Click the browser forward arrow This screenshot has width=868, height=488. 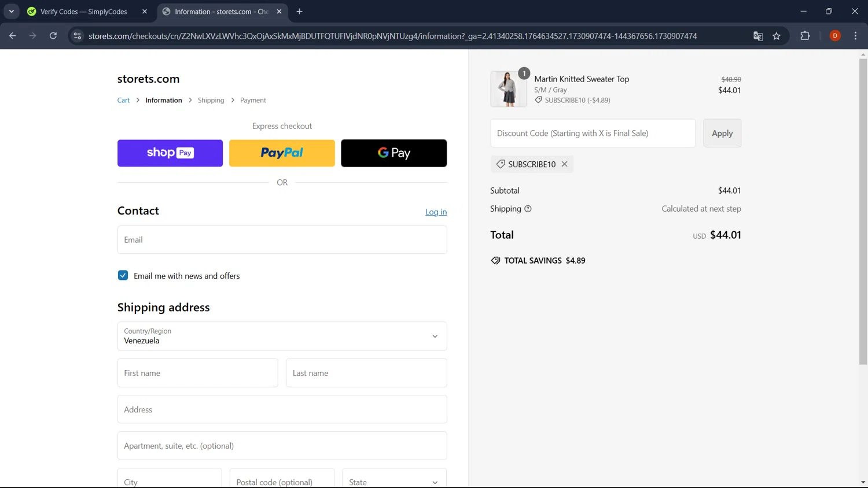[33, 36]
